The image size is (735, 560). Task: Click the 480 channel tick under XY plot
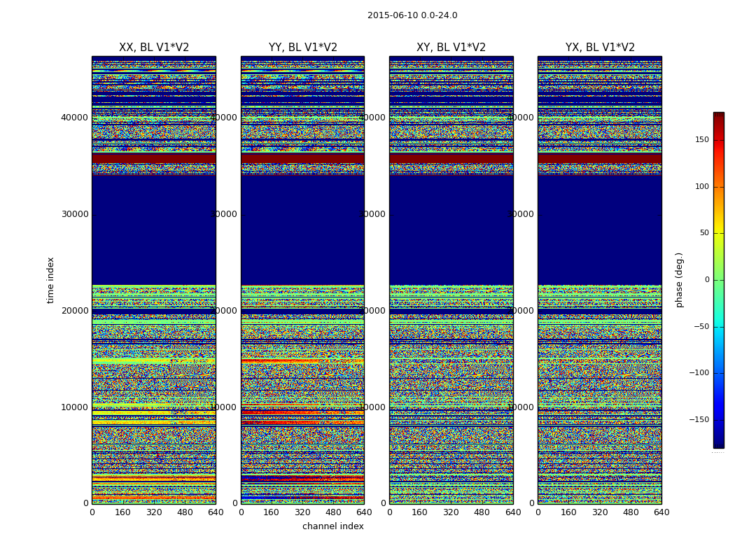click(482, 512)
